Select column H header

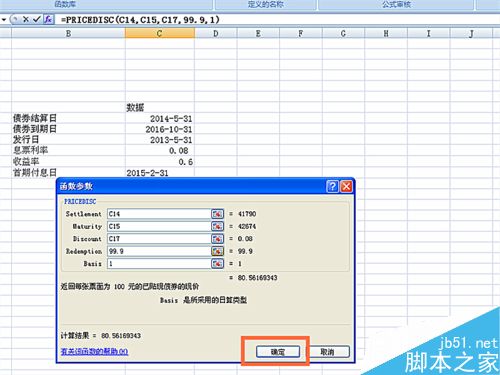386,33
